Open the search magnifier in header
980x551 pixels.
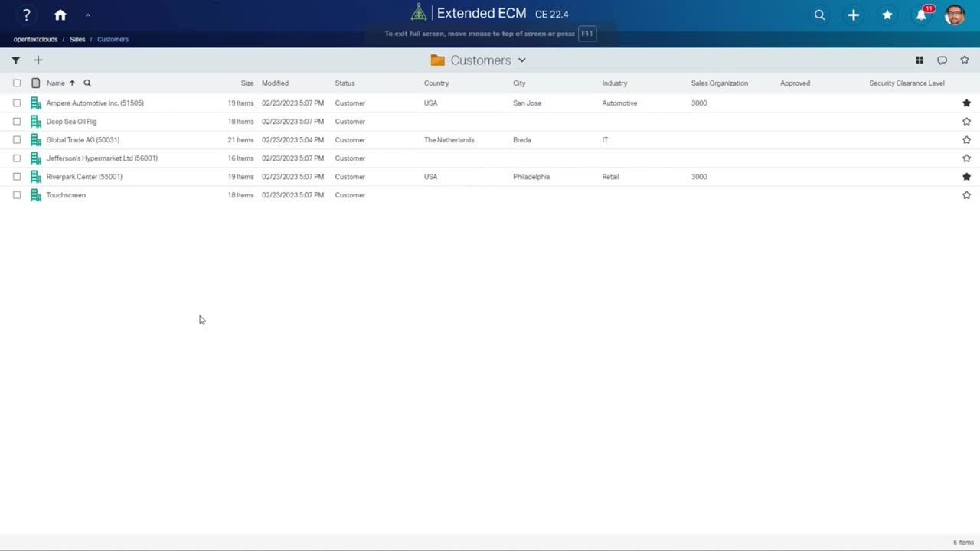819,15
